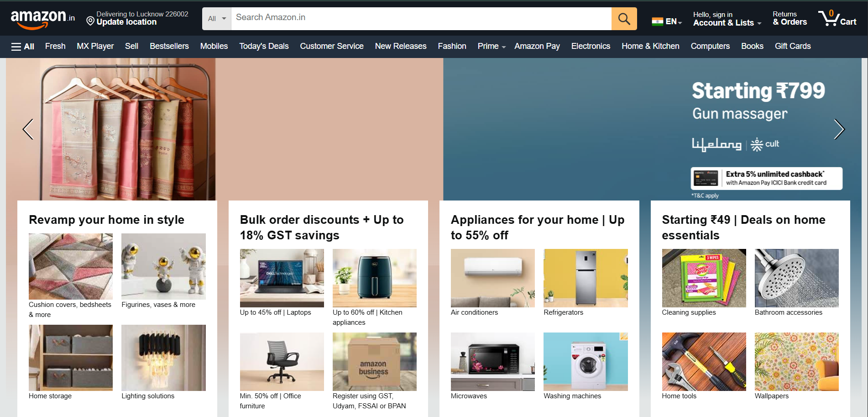Open the Returns & Orders link
Screen dimensions: 868x417
[x=790, y=18]
